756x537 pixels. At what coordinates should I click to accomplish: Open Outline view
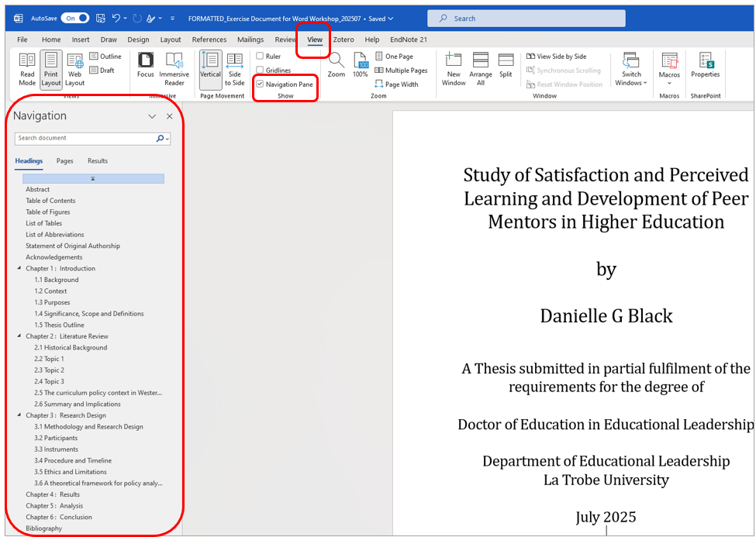click(108, 56)
